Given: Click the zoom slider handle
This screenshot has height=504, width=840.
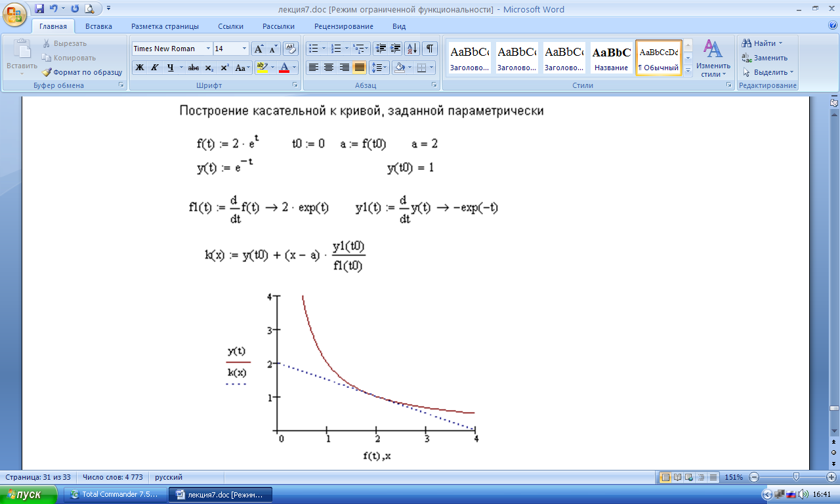Looking at the screenshot, I should coord(795,477).
